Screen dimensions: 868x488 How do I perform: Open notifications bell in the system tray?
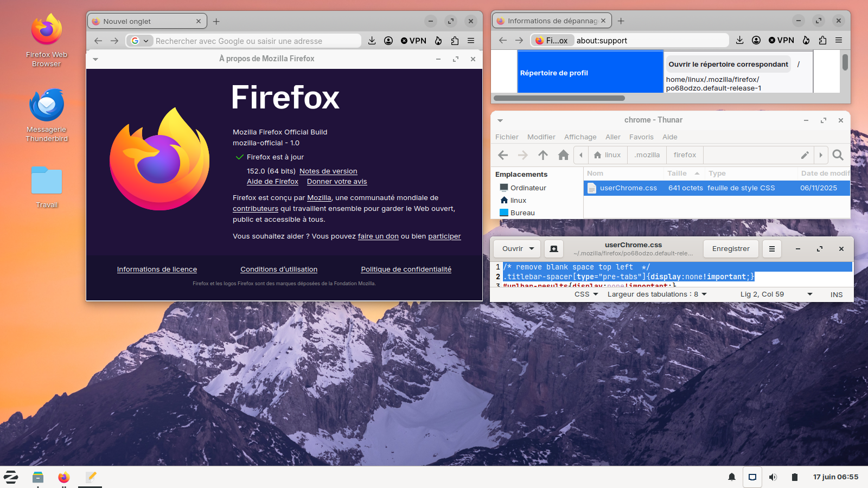pyautogui.click(x=732, y=477)
